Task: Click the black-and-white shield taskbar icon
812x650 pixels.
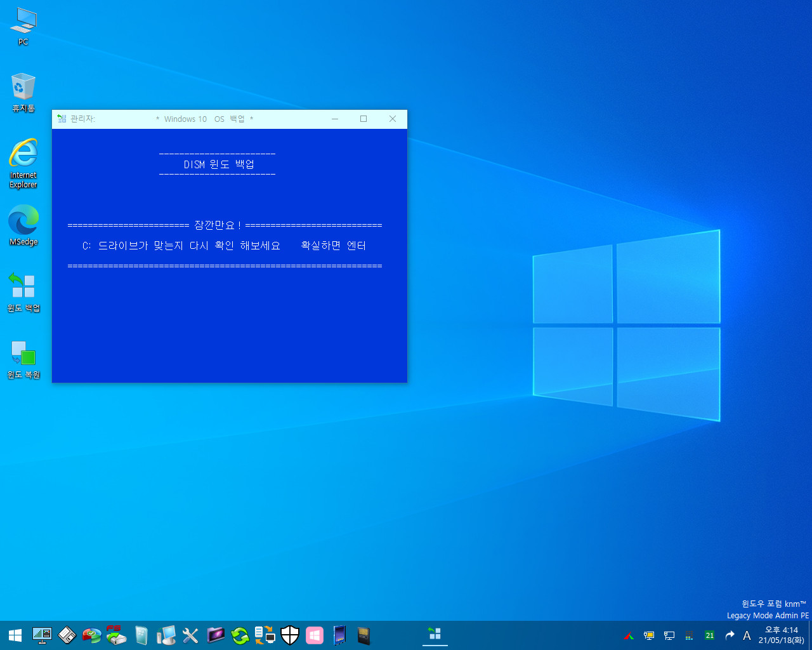Action: (290, 635)
